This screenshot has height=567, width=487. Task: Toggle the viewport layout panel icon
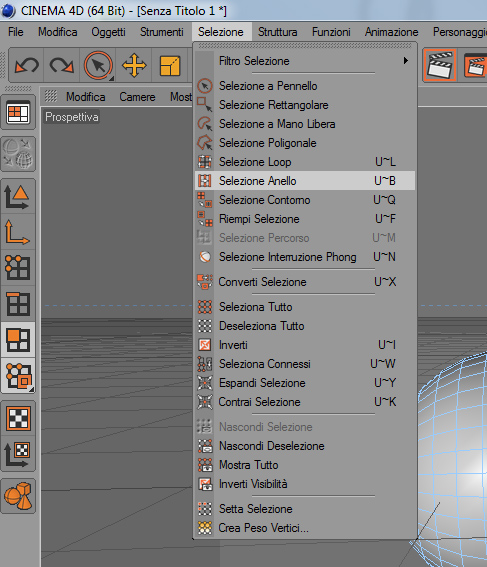[x=18, y=113]
